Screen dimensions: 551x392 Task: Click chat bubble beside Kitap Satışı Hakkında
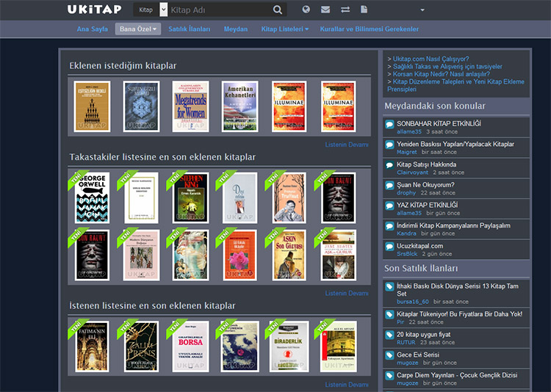(x=389, y=165)
